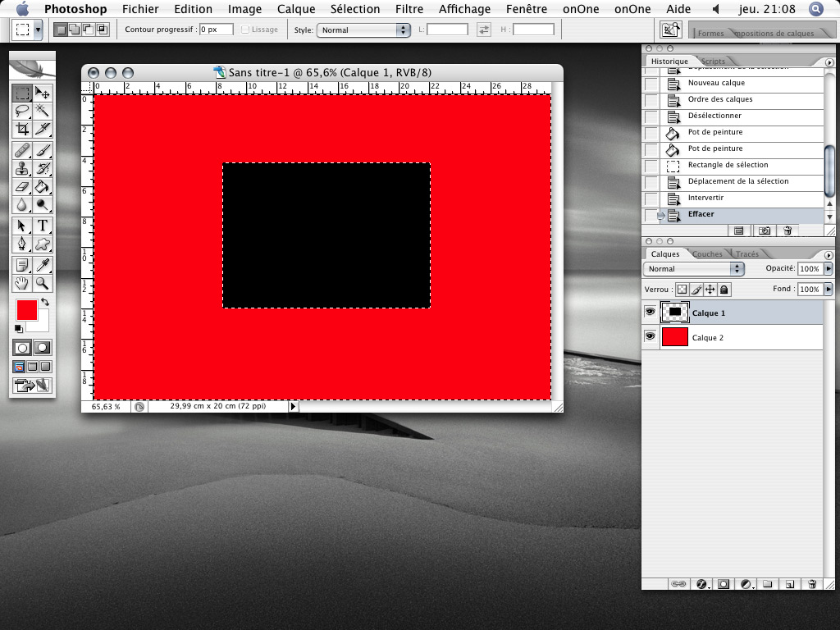The image size is (840, 630).
Task: Select the Type tool
Action: pos(43,226)
